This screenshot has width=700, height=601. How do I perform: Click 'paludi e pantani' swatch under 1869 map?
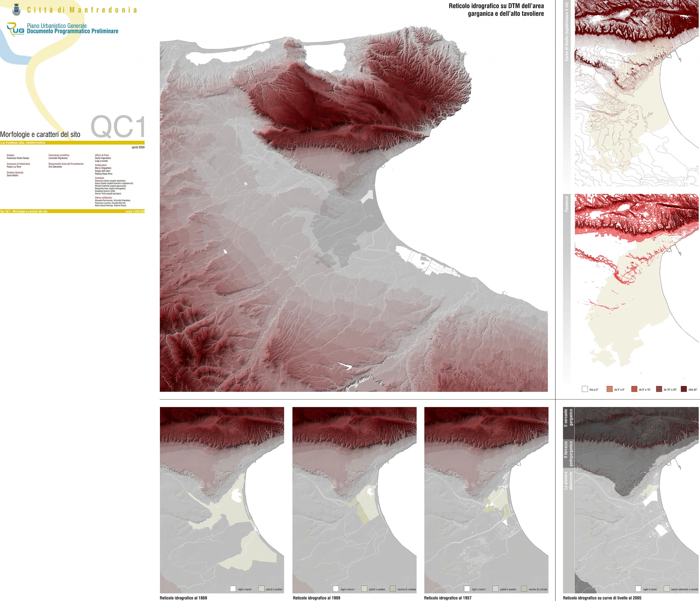(261, 588)
